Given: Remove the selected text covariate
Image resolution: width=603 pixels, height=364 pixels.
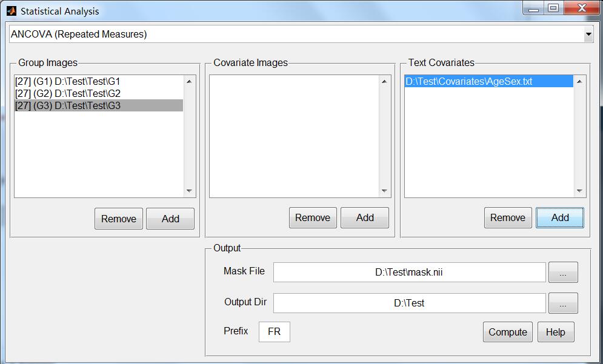Looking at the screenshot, I should pos(508,217).
